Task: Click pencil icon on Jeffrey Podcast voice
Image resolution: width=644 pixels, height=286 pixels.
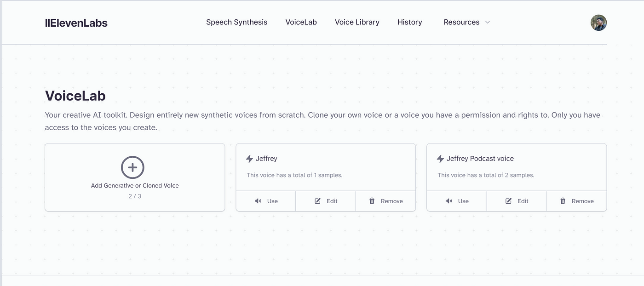Action: click(x=508, y=201)
